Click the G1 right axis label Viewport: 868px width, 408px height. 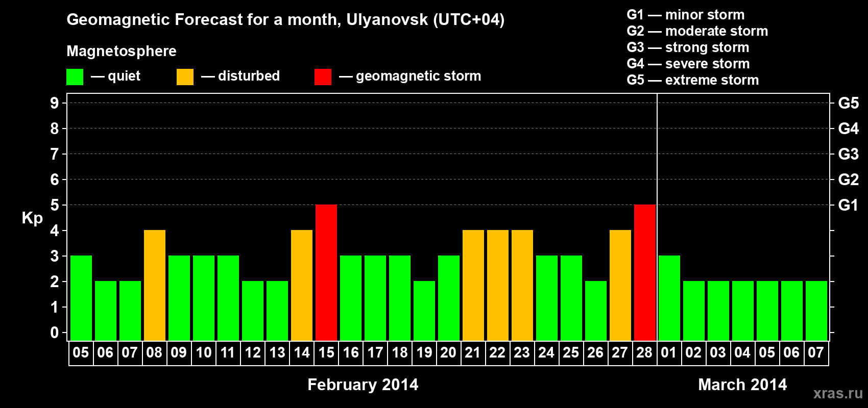coord(848,205)
